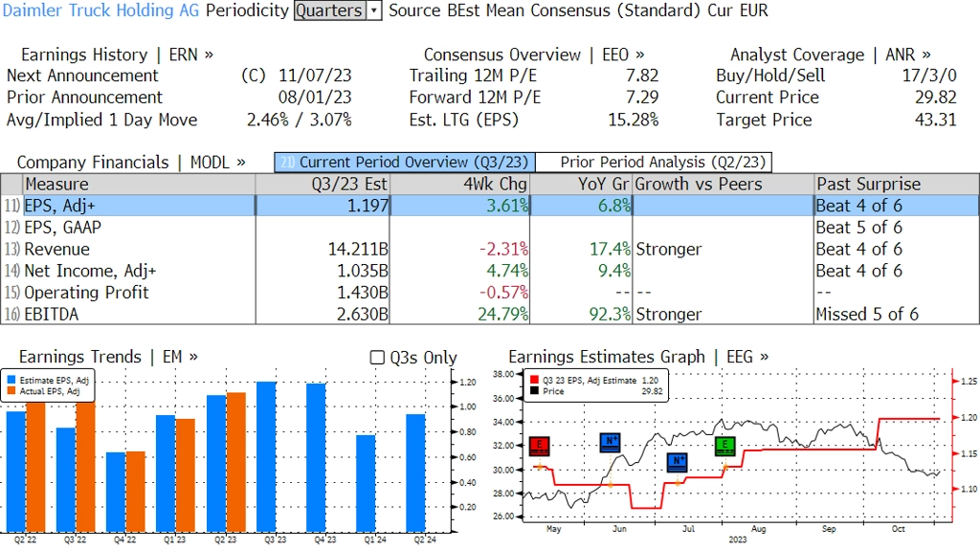
Task: Click the Growth vs Peers column header
Action: pos(724,185)
